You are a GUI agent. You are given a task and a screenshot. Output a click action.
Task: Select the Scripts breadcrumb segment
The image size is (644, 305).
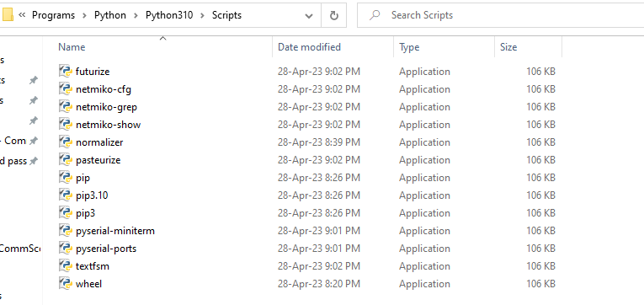pyautogui.click(x=226, y=15)
